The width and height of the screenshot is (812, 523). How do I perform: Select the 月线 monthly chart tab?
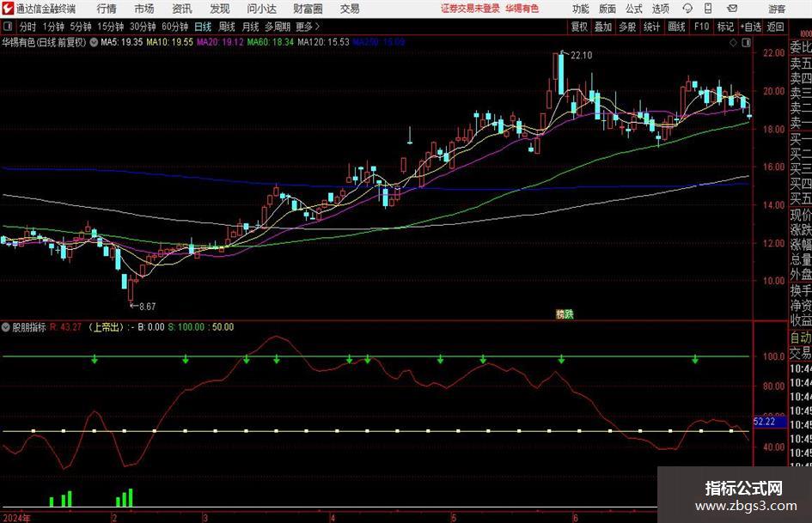tap(250, 27)
